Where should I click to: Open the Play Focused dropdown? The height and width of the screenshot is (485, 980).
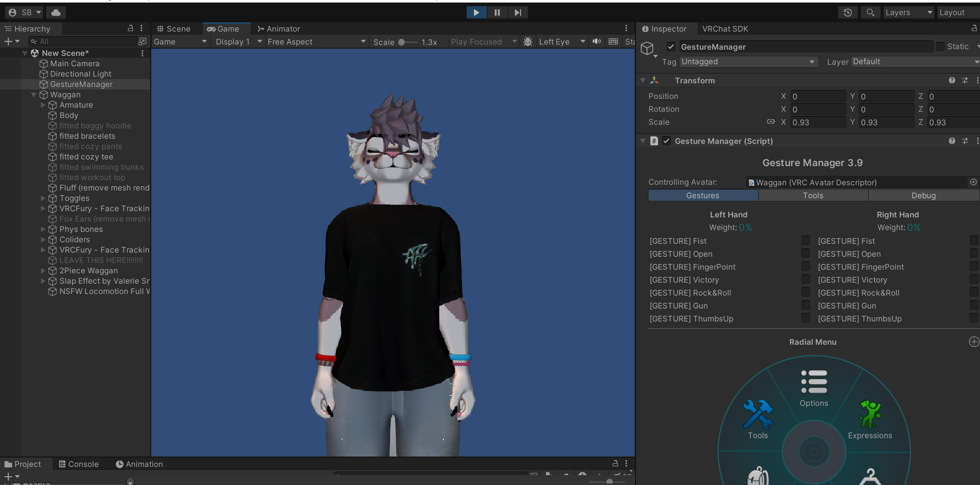click(x=483, y=42)
